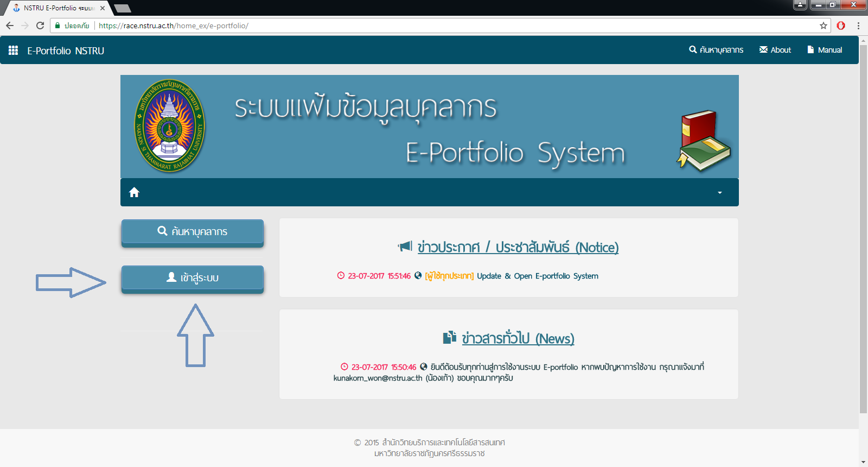868x467 pixels.
Task: Open the grid apps icon beside E-Portfolio NSTRU
Action: pos(14,51)
